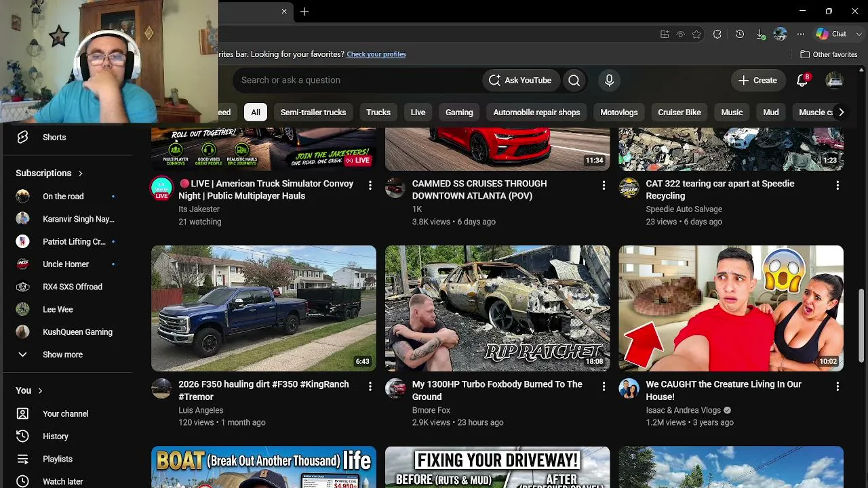Open options for We CAUGHT the Creature video
This screenshot has height=488, width=868.
837,386
